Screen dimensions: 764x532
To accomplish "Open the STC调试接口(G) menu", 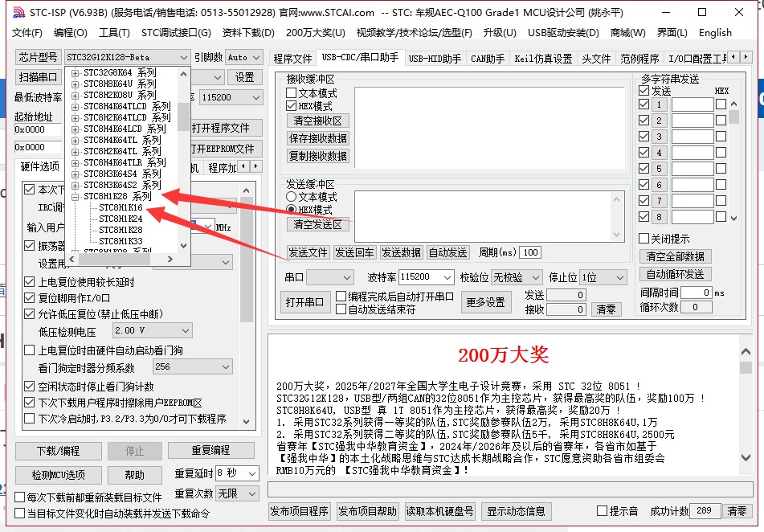I will click(x=176, y=33).
